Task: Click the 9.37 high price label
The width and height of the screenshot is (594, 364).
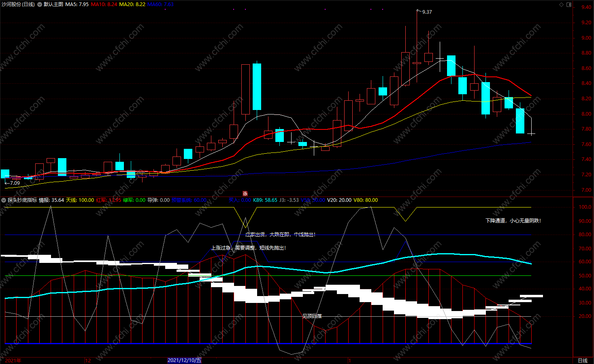Action: point(427,12)
